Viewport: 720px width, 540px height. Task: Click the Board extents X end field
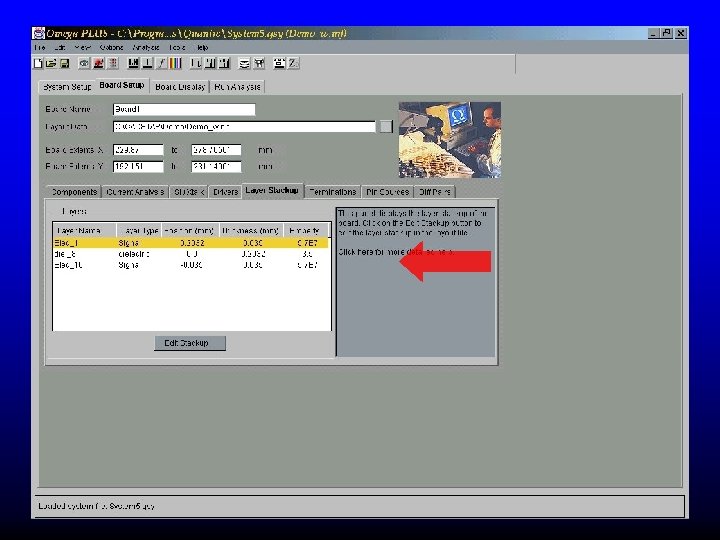click(216, 150)
